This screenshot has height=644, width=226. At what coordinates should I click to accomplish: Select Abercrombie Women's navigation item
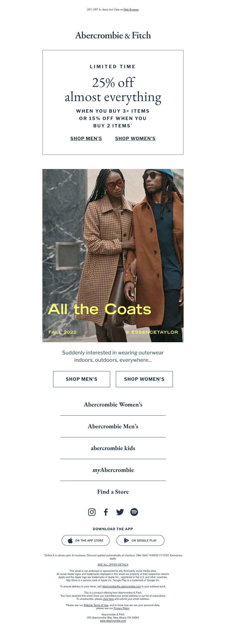tap(113, 405)
